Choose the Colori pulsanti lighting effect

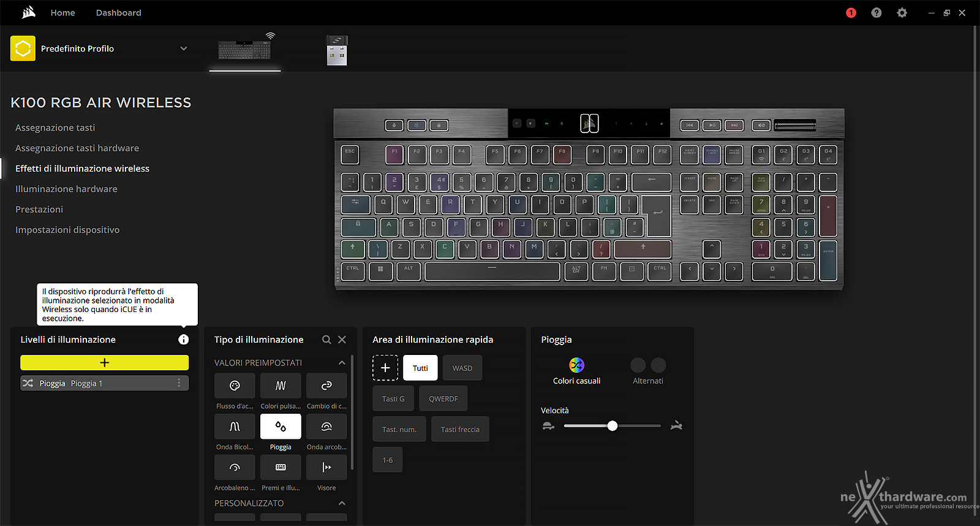click(281, 386)
